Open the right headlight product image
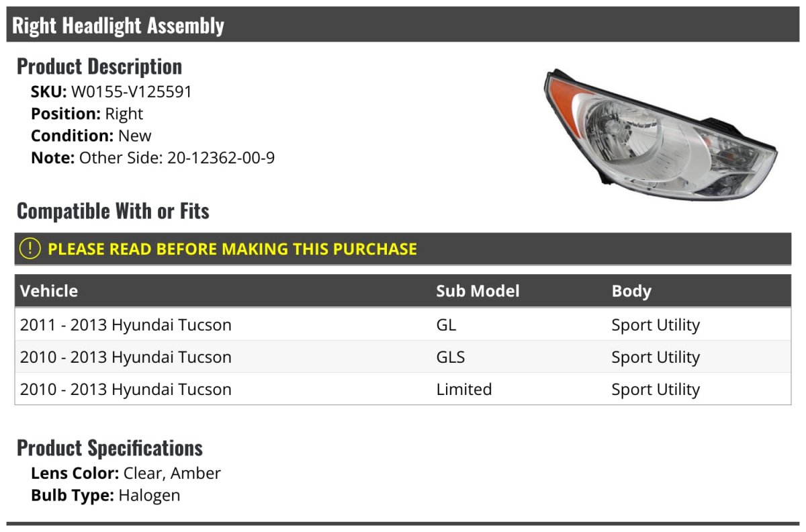Image resolution: width=806 pixels, height=532 pixels. point(661,134)
